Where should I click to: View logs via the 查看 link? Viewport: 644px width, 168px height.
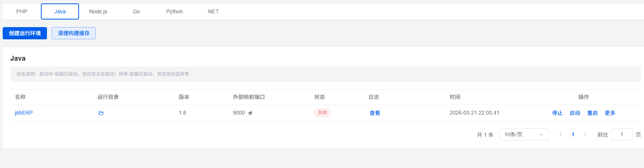[x=375, y=113]
